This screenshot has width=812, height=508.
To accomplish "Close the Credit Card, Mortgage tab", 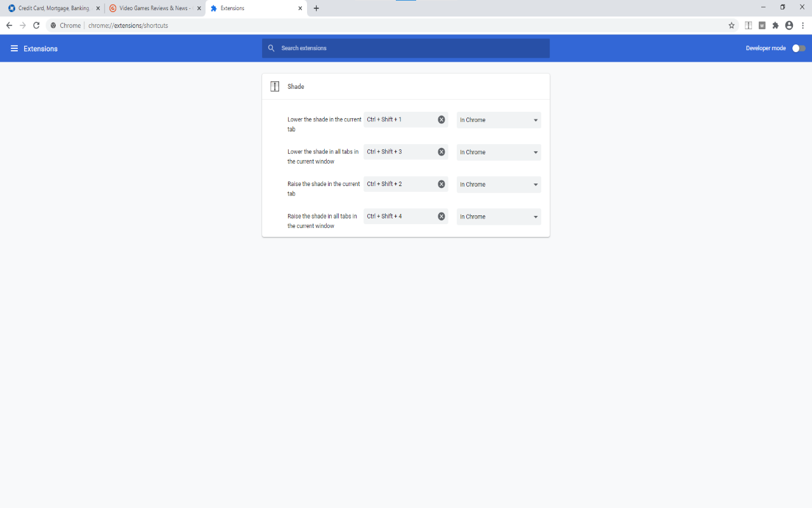I will 98,8.
